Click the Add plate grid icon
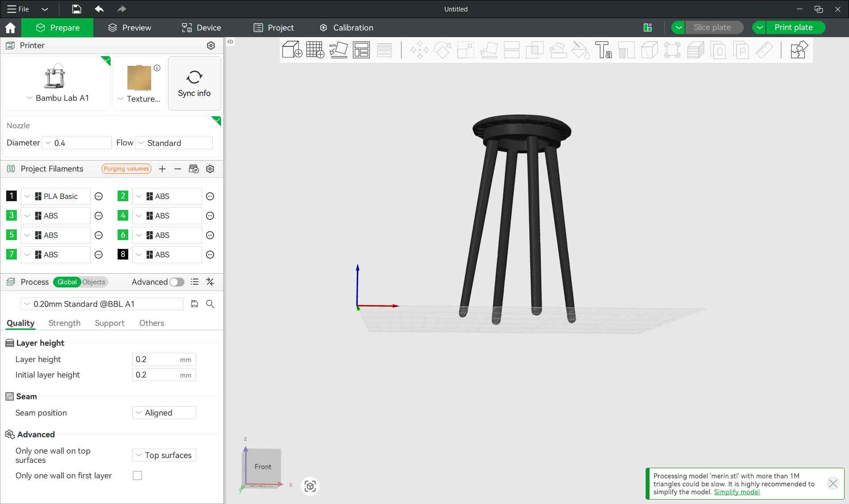The image size is (849, 504). pyautogui.click(x=315, y=50)
